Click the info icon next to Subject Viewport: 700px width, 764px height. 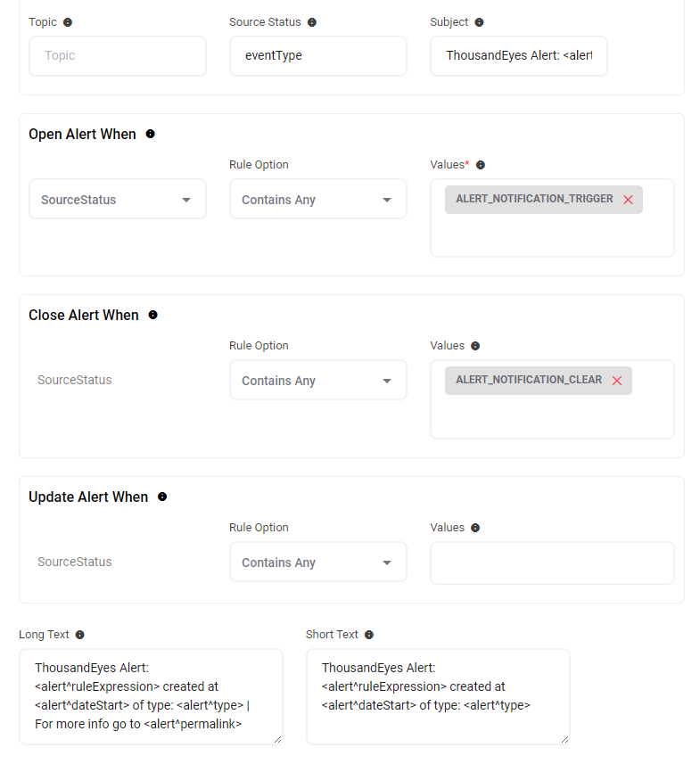pyautogui.click(x=479, y=22)
